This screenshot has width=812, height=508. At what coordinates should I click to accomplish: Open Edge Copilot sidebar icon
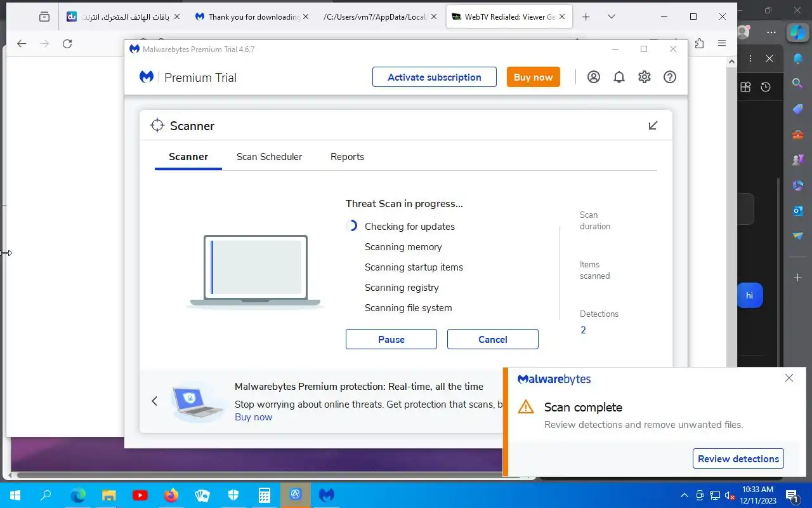click(797, 32)
